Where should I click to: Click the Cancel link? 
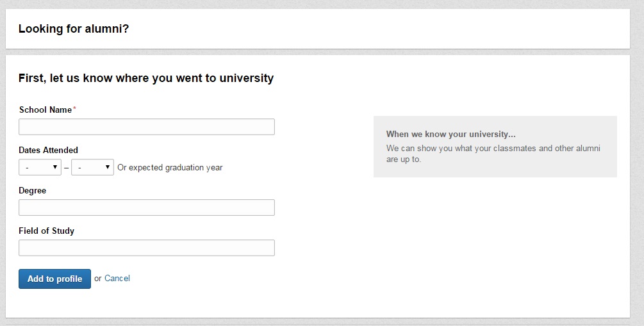click(117, 278)
